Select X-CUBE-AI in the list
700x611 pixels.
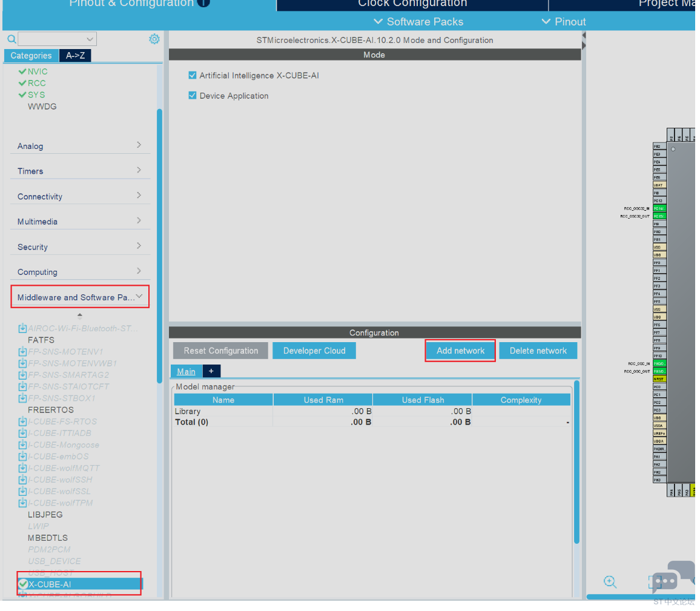81,584
